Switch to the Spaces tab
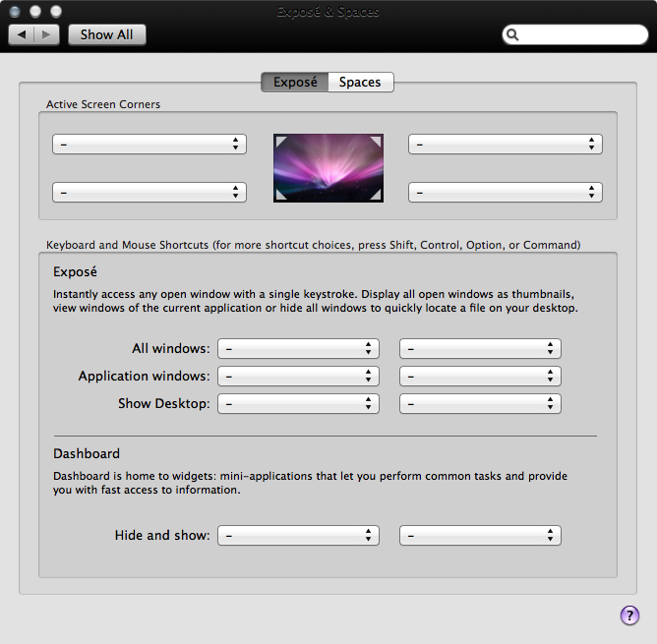This screenshot has height=644, width=657. coord(360,82)
